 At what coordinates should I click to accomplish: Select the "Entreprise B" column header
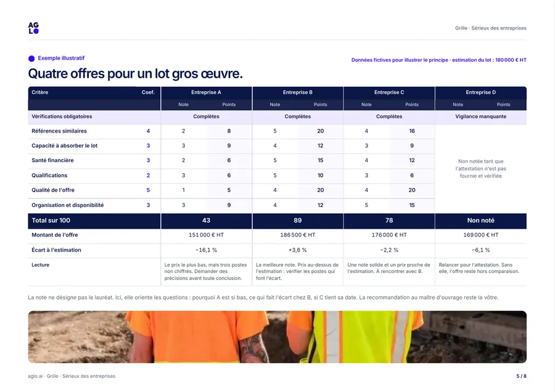click(298, 92)
